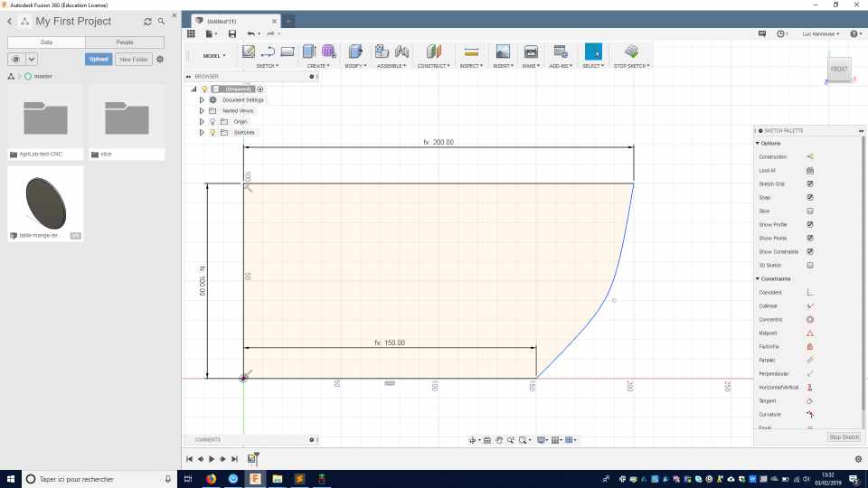Collapse the Constraints section in Sketch Palette
This screenshot has height=488, width=868.
[x=758, y=279]
